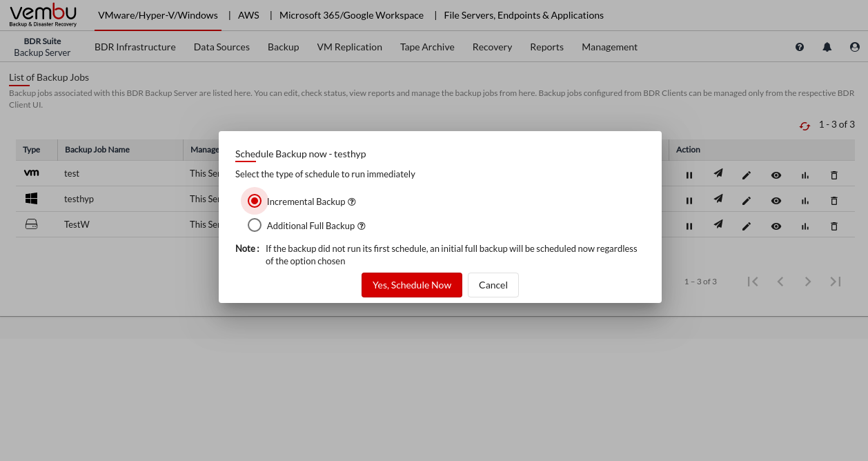This screenshot has height=461, width=868.
Task: Switch to Microsoft 365/Google Workspace tab
Action: click(x=352, y=15)
